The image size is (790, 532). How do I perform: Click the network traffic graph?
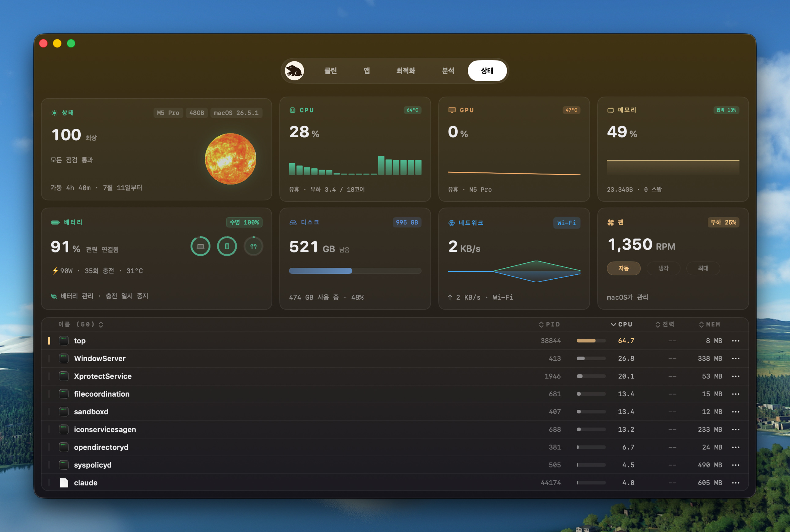[x=514, y=271]
